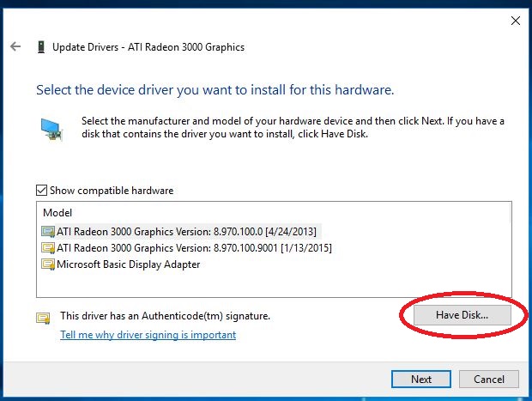Image resolution: width=532 pixels, height=401 pixels.
Task: Click empty space in the Model list box
Action: (x=343, y=283)
